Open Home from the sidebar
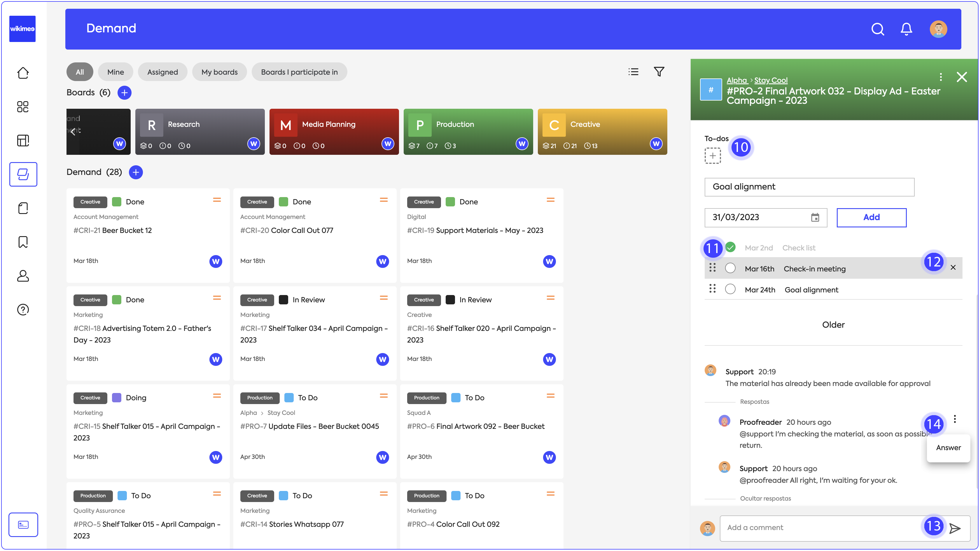Viewport: 980px width, 551px height. [x=23, y=73]
